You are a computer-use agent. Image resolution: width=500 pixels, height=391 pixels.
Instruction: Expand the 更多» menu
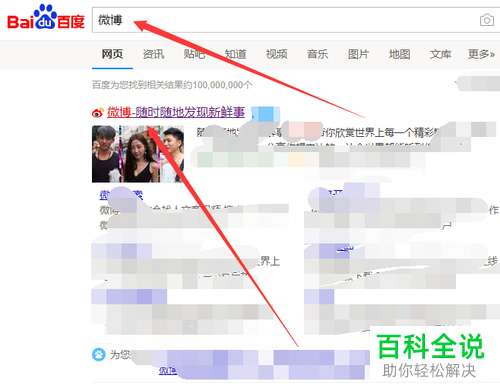[x=481, y=54]
